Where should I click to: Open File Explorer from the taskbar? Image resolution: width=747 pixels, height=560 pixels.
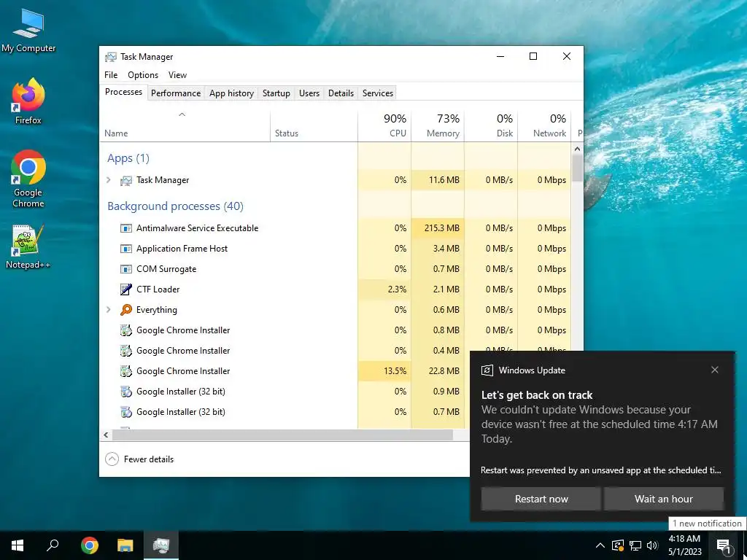[125, 545]
